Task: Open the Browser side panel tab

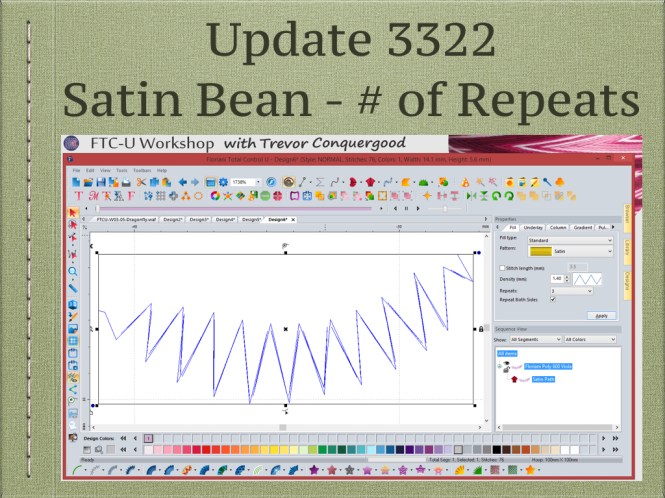Action: [x=626, y=213]
